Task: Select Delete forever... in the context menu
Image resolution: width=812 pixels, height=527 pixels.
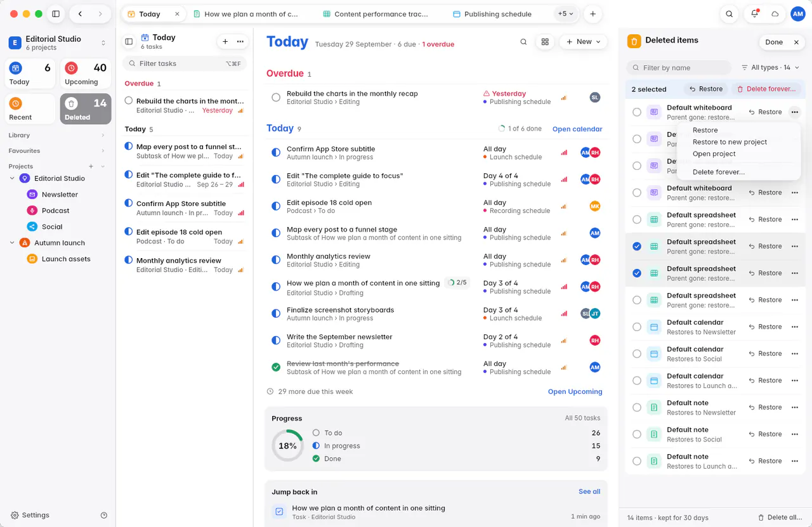Action: (719, 172)
